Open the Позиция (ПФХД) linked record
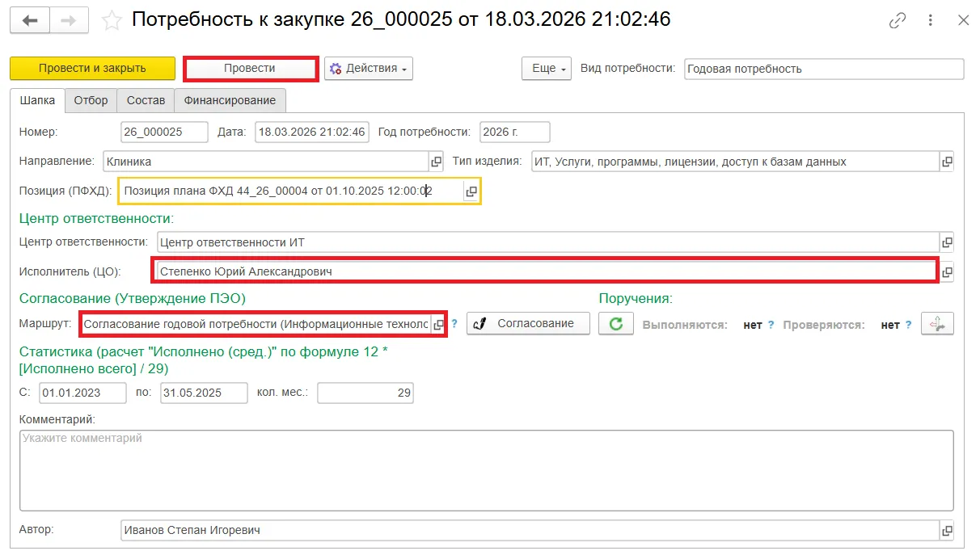 click(x=471, y=191)
